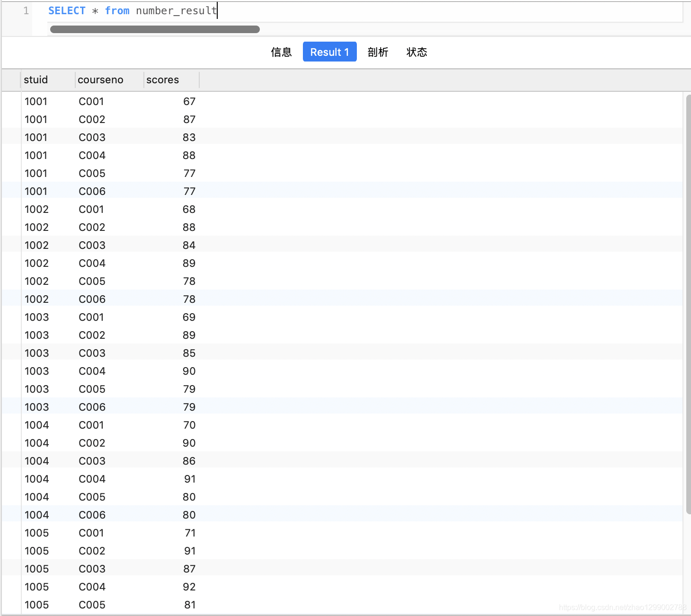Click C004 cell for student 1003
This screenshot has width=691, height=616.
[92, 371]
